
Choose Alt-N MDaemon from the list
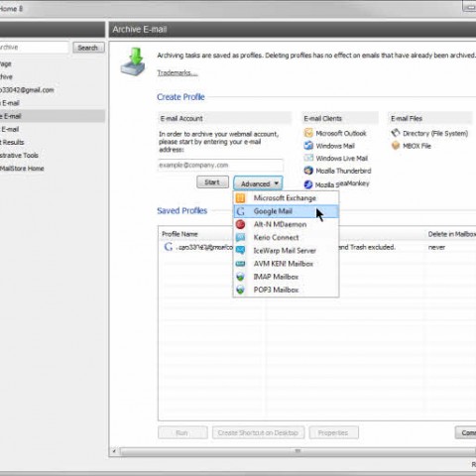pos(286,224)
